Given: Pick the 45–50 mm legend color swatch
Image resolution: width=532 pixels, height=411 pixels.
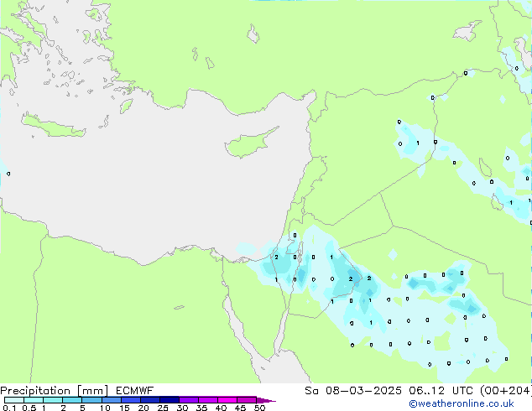Looking at the screenshot, I should click(x=247, y=400).
